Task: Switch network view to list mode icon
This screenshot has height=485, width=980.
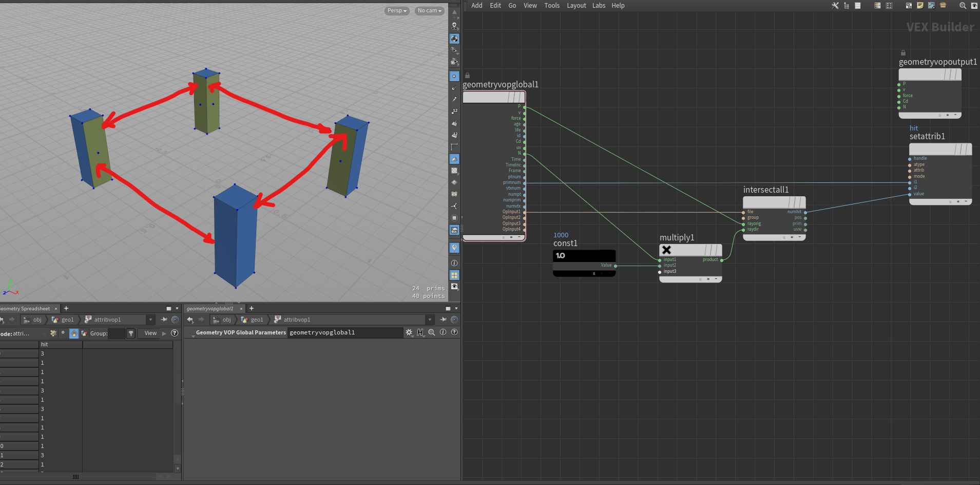Action: [x=857, y=6]
